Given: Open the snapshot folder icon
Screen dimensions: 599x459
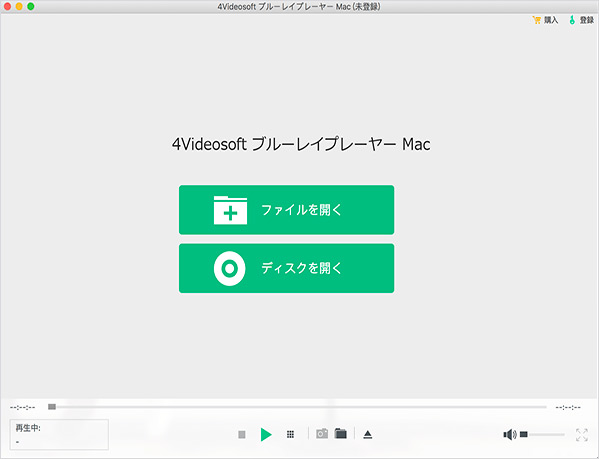Looking at the screenshot, I should coord(340,433).
